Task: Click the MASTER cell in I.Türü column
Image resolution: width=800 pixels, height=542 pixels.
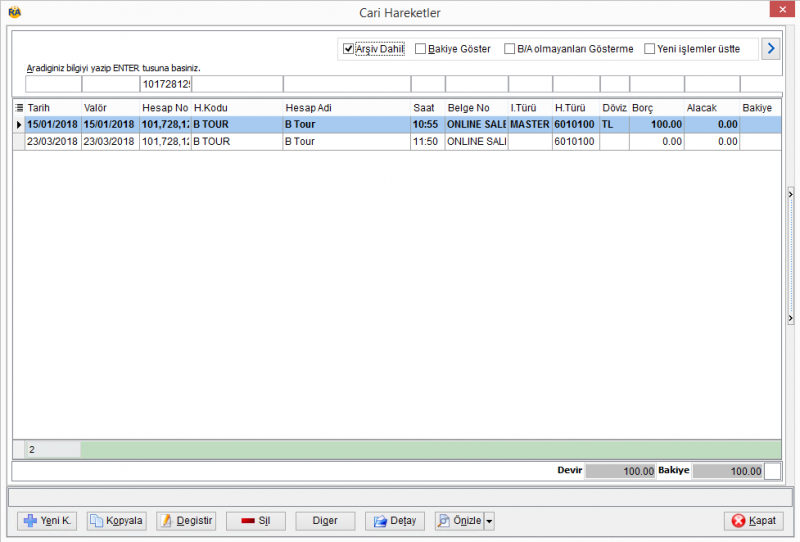Action: [530, 125]
